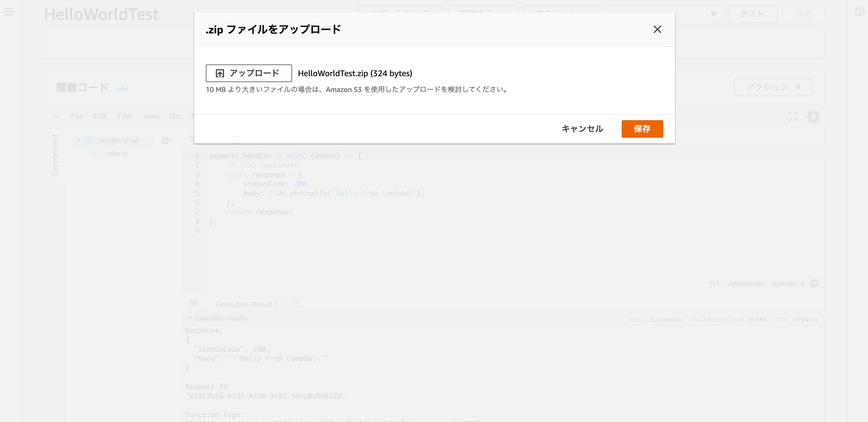Close the zip upload dialog

point(657,29)
